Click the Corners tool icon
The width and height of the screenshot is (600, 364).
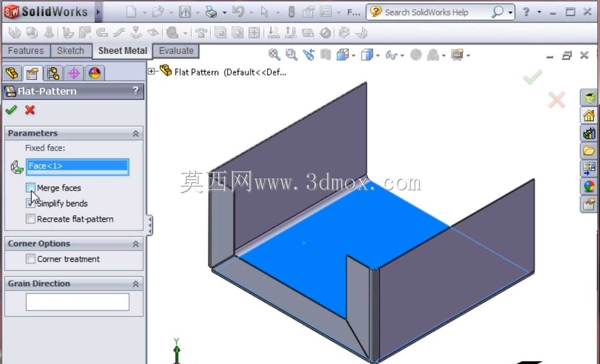pos(172,33)
